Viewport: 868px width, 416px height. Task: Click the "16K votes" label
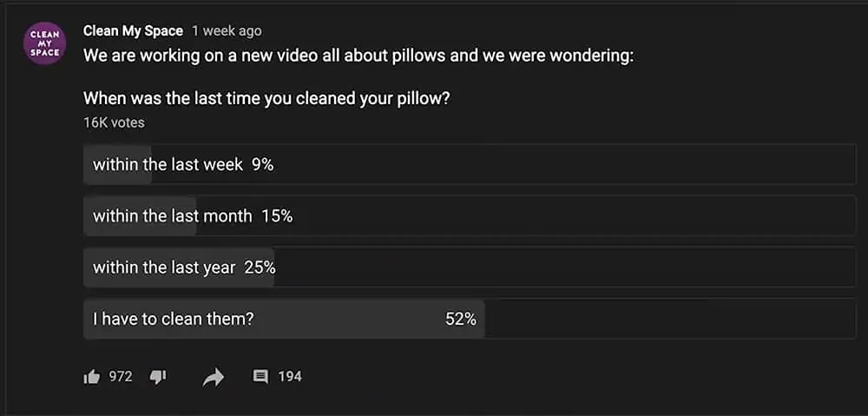click(x=114, y=122)
